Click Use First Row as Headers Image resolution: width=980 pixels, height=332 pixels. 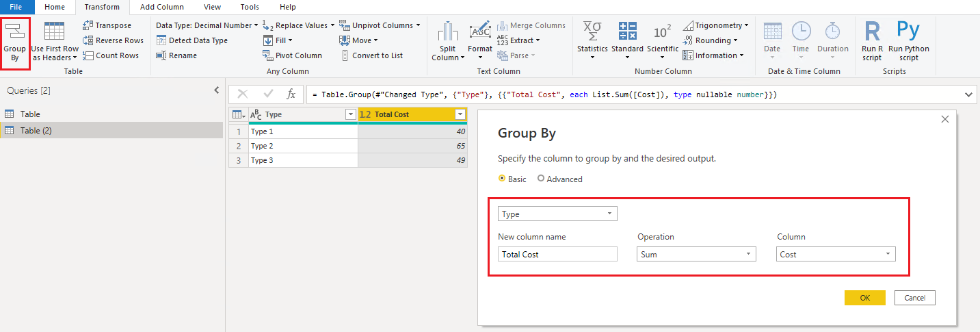tap(55, 42)
